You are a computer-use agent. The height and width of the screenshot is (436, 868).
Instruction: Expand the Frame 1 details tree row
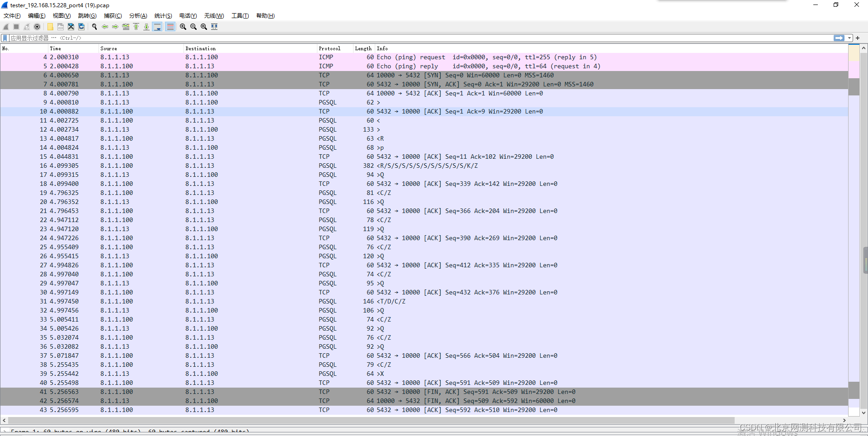click(4, 432)
